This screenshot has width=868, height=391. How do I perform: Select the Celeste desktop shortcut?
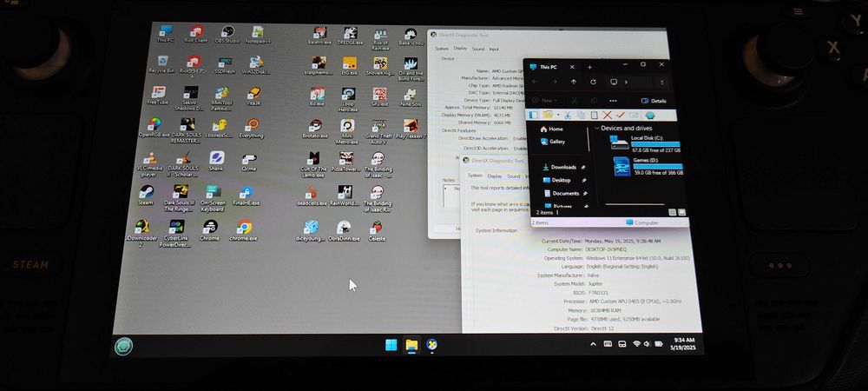point(377,231)
